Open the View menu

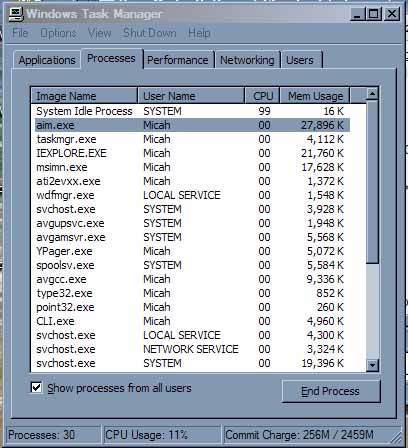click(99, 33)
